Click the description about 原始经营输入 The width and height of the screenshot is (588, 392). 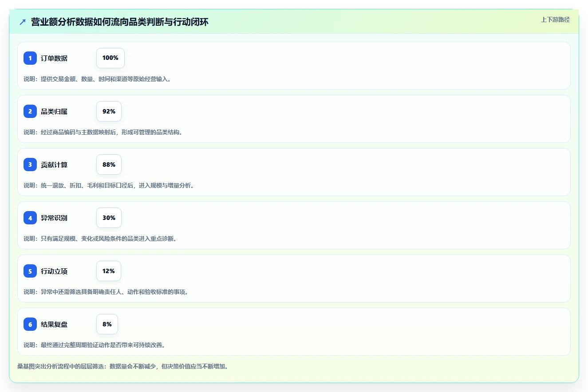[x=97, y=79]
